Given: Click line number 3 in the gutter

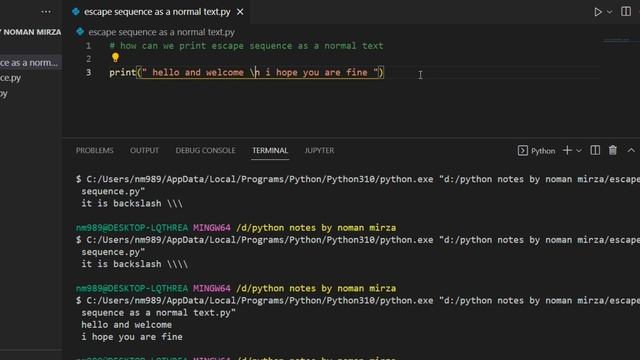Looking at the screenshot, I should 89,72.
